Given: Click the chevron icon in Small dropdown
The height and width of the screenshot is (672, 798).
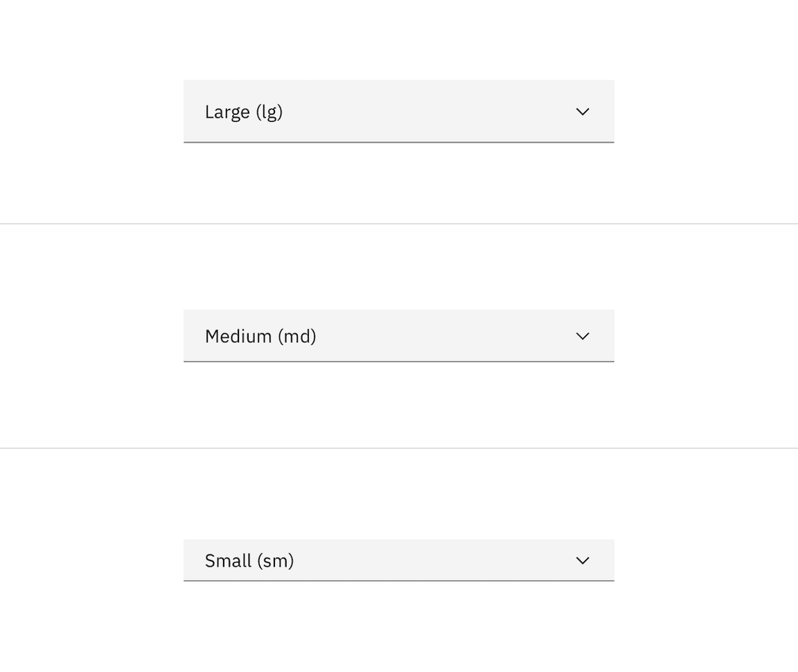Looking at the screenshot, I should tap(583, 560).
